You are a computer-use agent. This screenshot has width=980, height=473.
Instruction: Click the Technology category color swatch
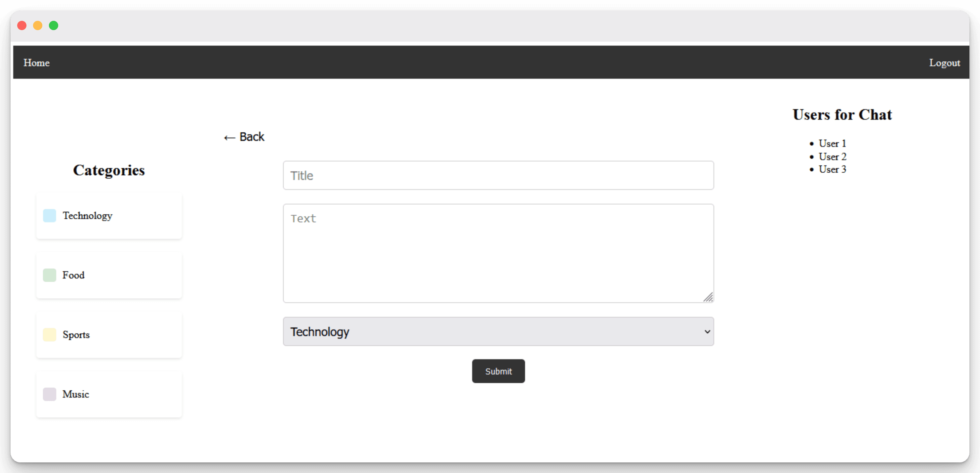tap(49, 216)
